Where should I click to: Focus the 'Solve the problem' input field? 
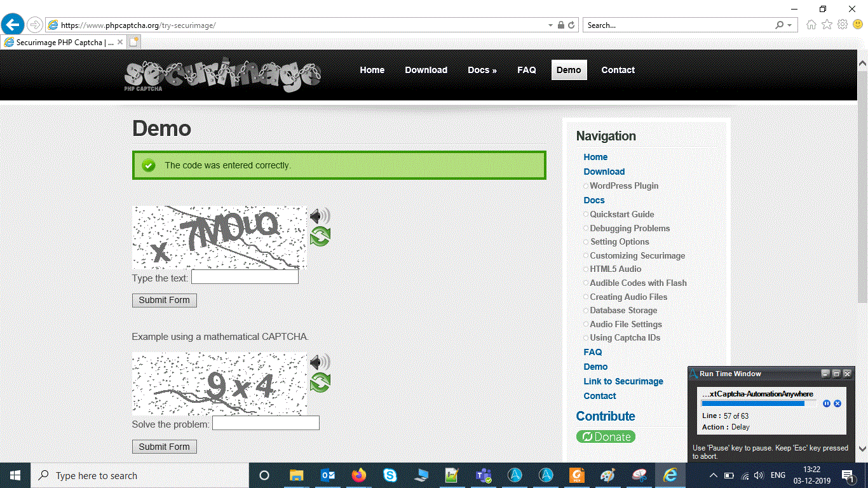pyautogui.click(x=266, y=423)
